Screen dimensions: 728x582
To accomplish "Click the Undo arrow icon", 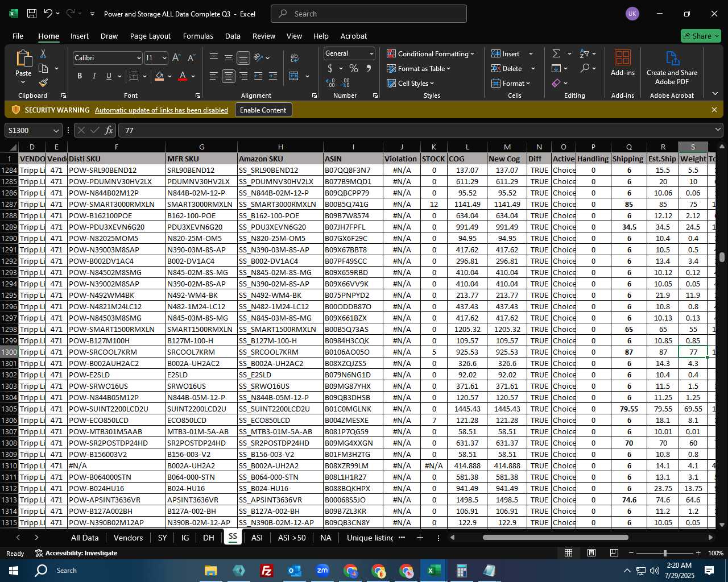I will pyautogui.click(x=48, y=14).
